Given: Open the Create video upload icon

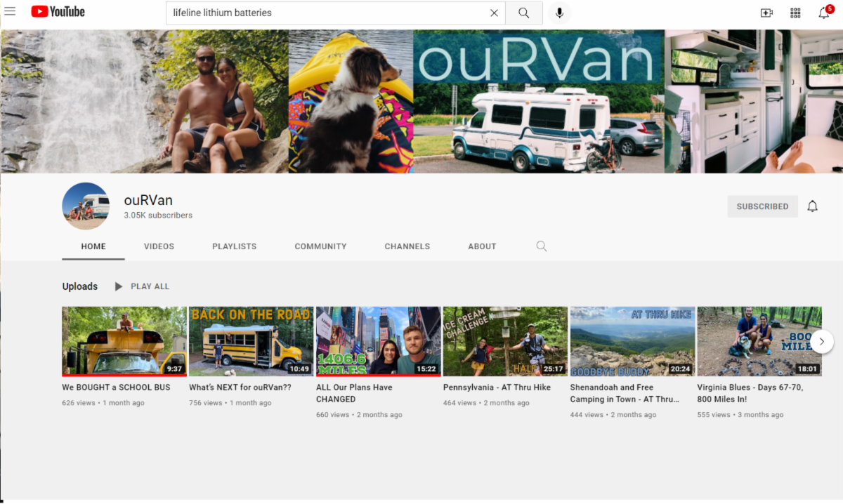Looking at the screenshot, I should (767, 13).
